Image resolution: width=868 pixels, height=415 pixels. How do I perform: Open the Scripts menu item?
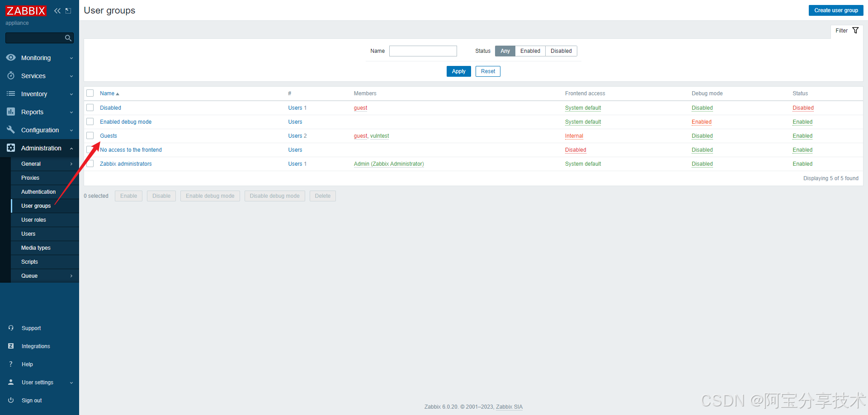point(45,262)
